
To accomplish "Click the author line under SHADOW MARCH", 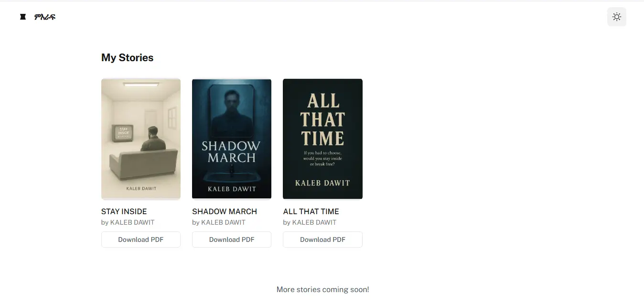I will pos(219,222).
